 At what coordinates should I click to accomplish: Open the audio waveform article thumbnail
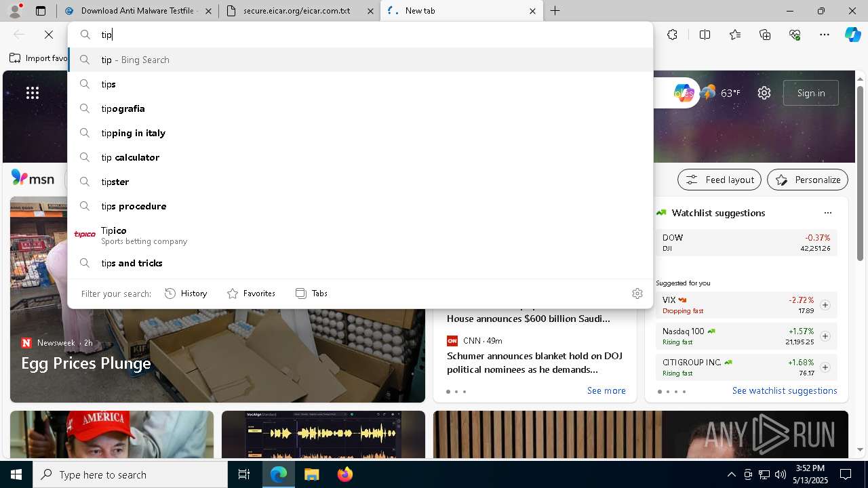click(x=323, y=434)
